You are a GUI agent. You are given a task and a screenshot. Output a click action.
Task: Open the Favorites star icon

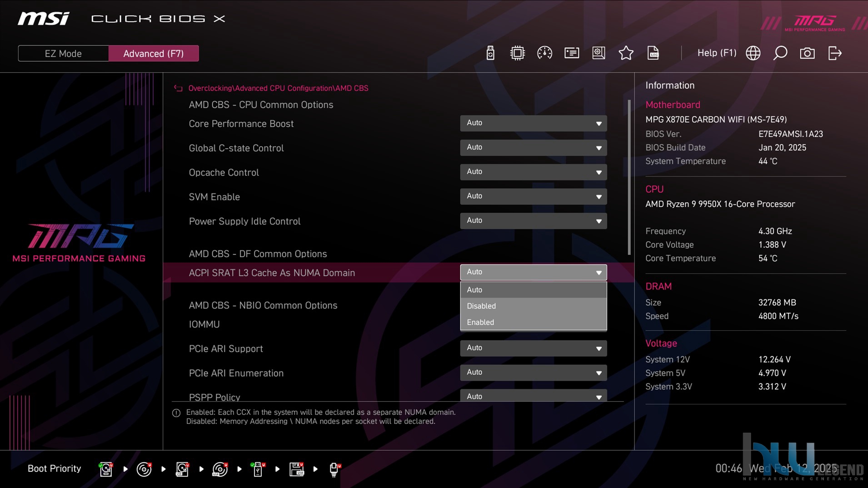(x=626, y=53)
